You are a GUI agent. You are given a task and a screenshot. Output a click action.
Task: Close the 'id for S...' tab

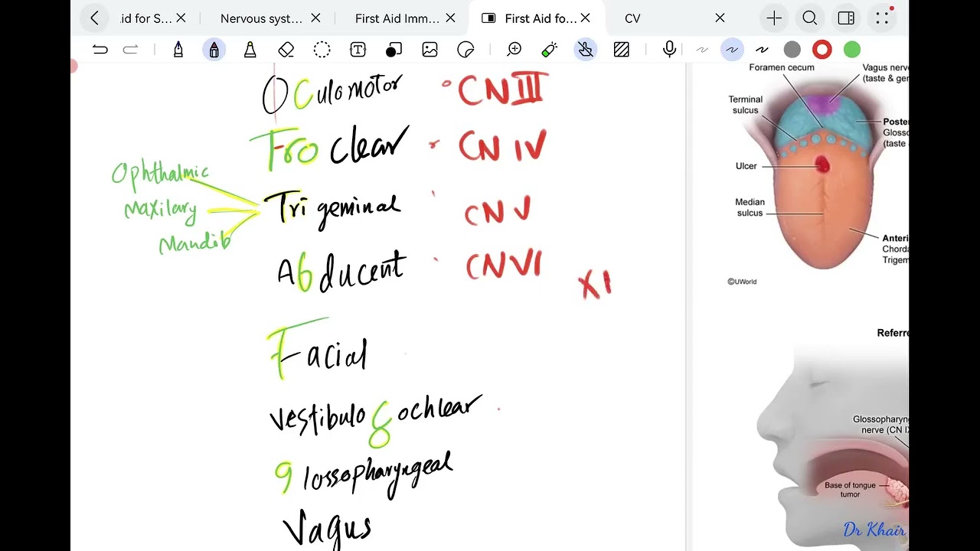click(181, 18)
